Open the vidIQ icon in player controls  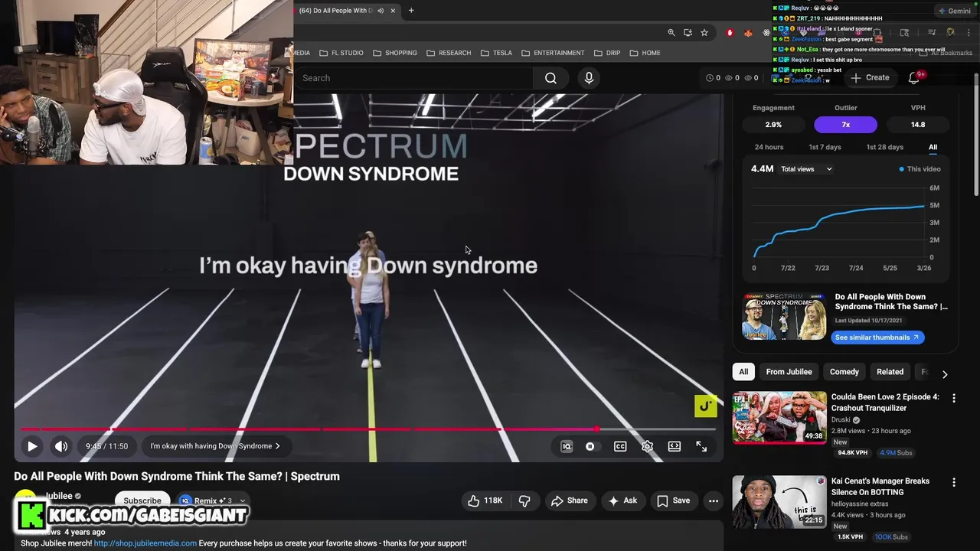[x=567, y=446]
